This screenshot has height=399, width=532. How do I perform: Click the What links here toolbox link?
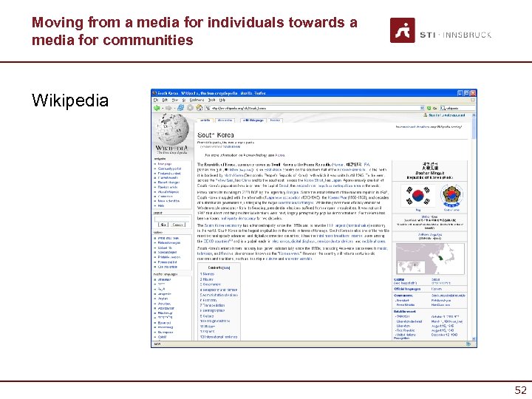click(168, 238)
